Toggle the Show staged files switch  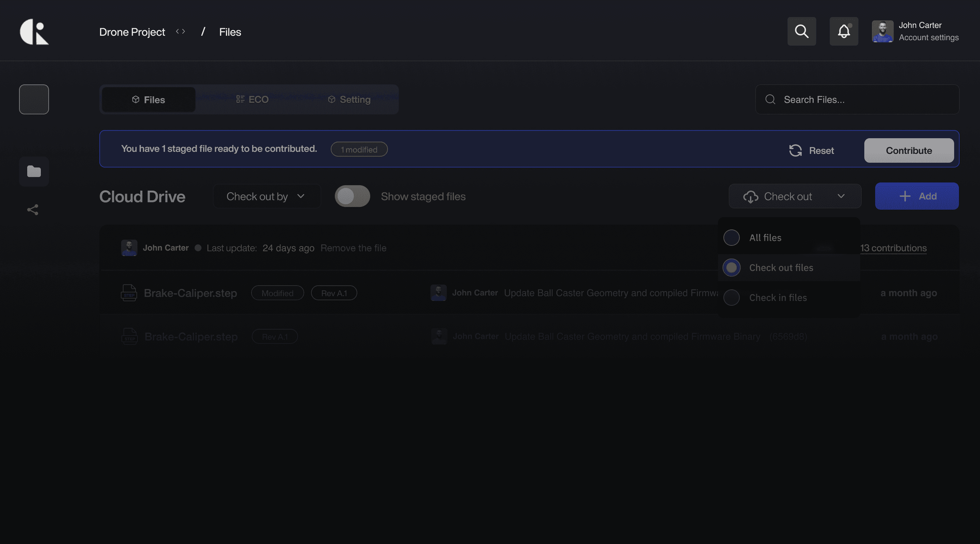click(352, 196)
